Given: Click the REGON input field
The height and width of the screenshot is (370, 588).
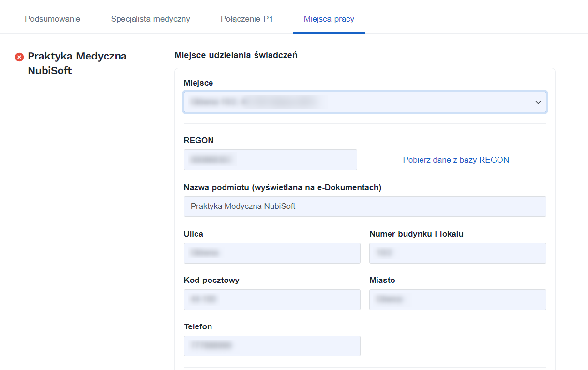Looking at the screenshot, I should (270, 160).
